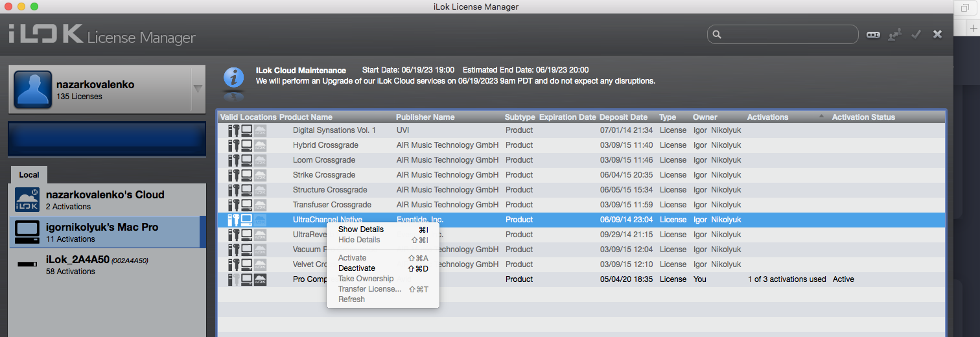
Task: Sort by Product Name column header
Action: (x=306, y=117)
